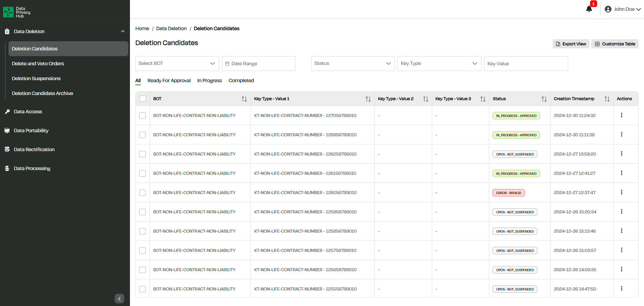
Task: Collapse the sidebar with the arrow button
Action: 119,299
